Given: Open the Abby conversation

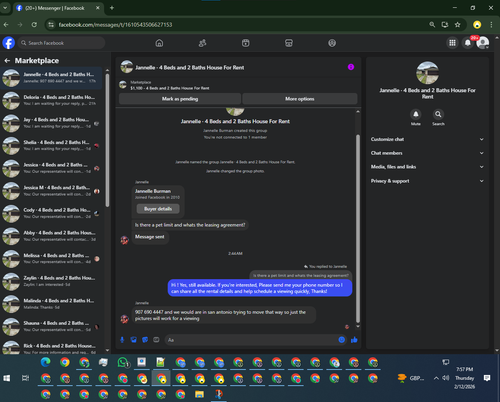Looking at the screenshot, I should [52, 236].
